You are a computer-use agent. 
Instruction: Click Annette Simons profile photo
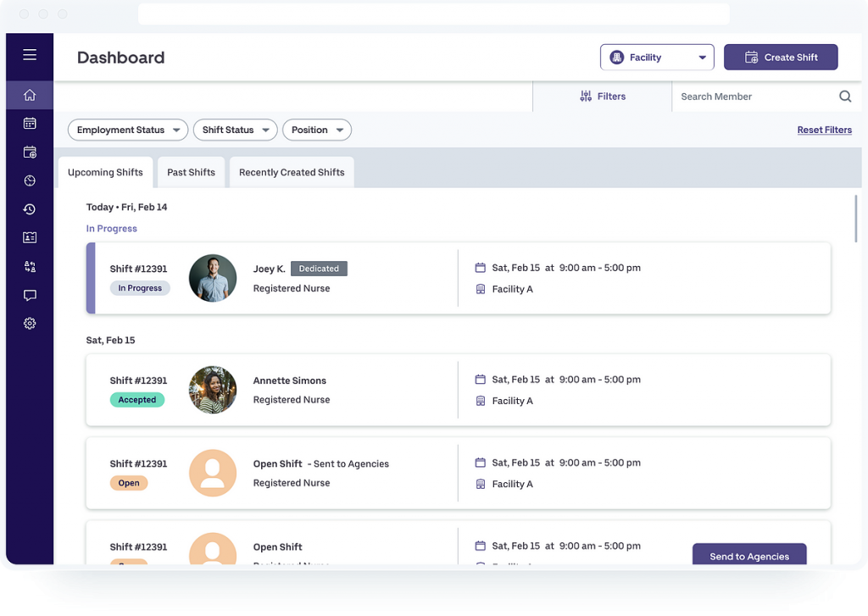click(x=213, y=390)
